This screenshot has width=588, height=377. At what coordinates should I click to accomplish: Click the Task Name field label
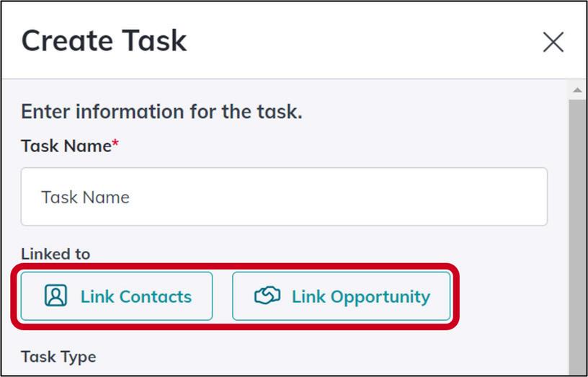(x=66, y=146)
